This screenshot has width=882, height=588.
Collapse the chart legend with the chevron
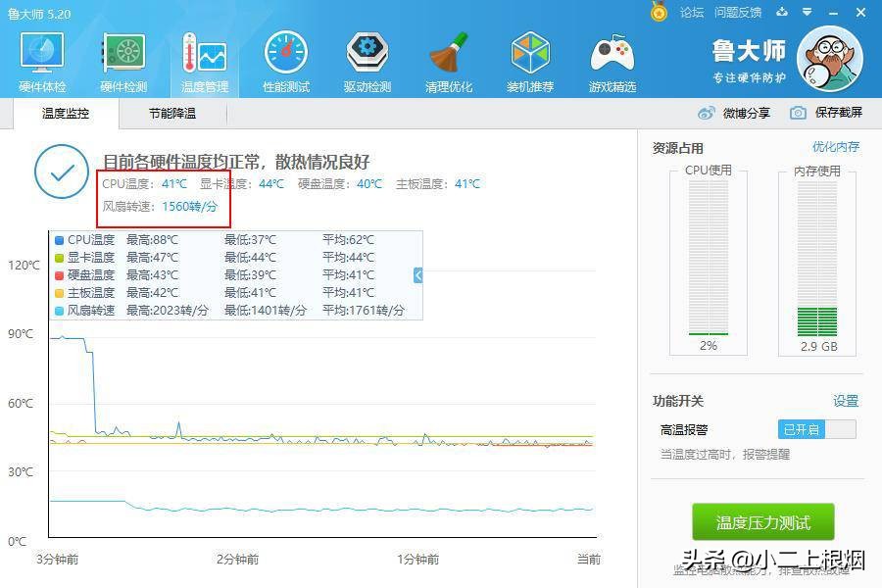[418, 276]
